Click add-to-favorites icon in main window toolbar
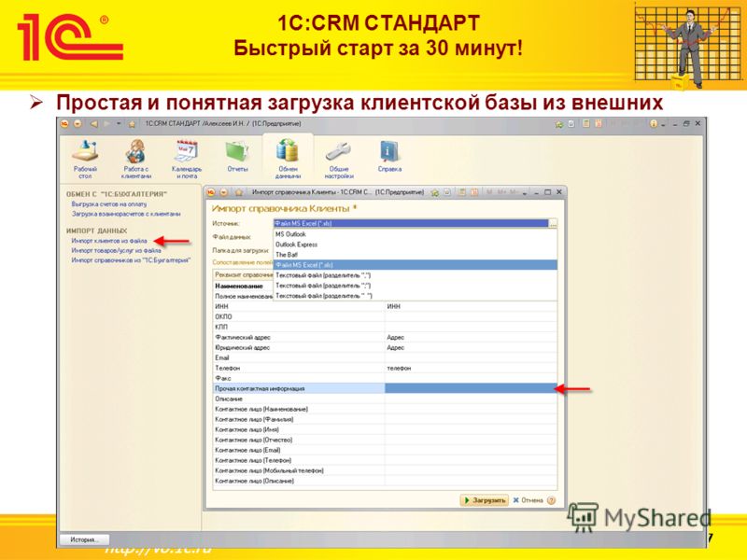The width and height of the screenshot is (747, 560). 558,124
